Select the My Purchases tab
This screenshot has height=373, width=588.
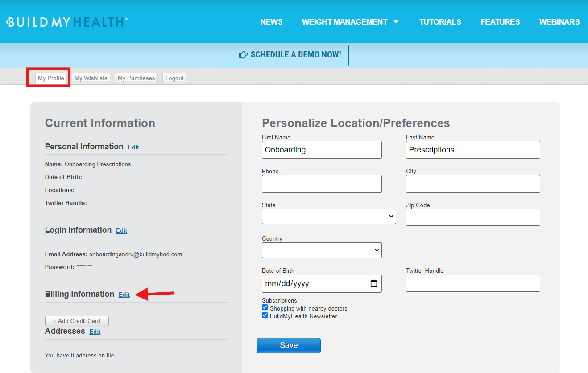(x=136, y=78)
